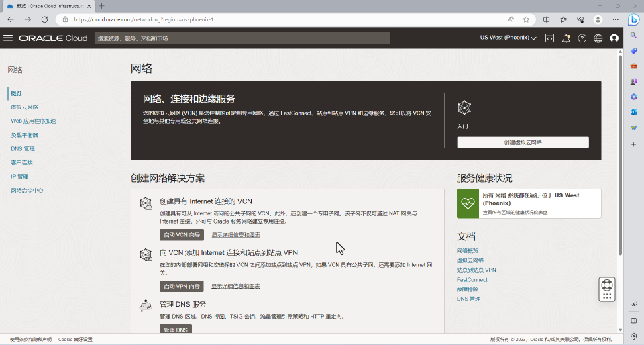Open browser essentials heart icon

click(x=580, y=19)
